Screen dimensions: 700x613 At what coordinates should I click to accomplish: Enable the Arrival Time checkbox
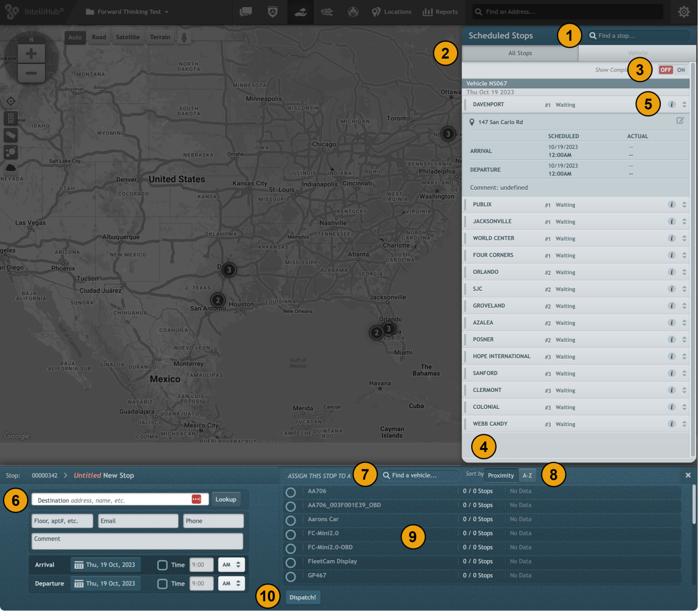(x=162, y=565)
